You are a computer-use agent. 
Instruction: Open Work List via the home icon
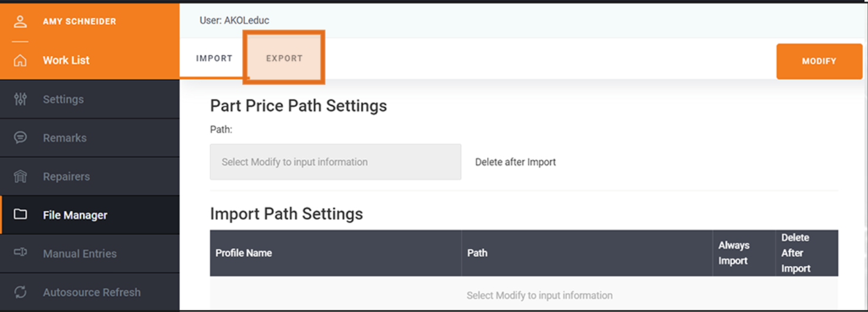[x=21, y=61]
